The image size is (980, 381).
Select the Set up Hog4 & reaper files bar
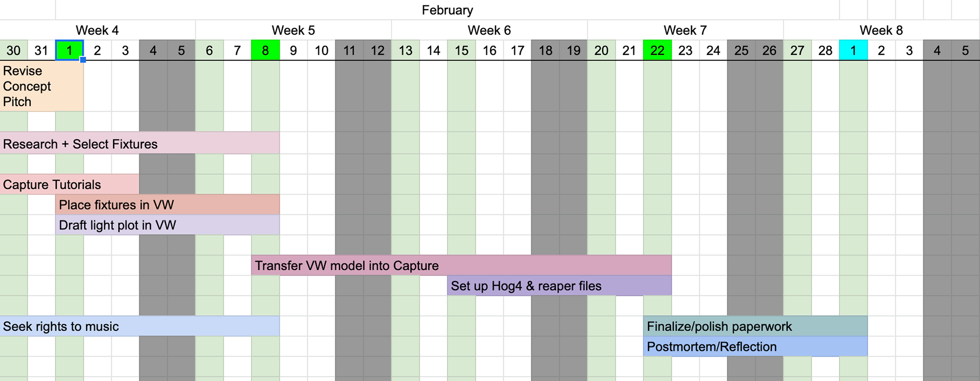[x=559, y=286]
